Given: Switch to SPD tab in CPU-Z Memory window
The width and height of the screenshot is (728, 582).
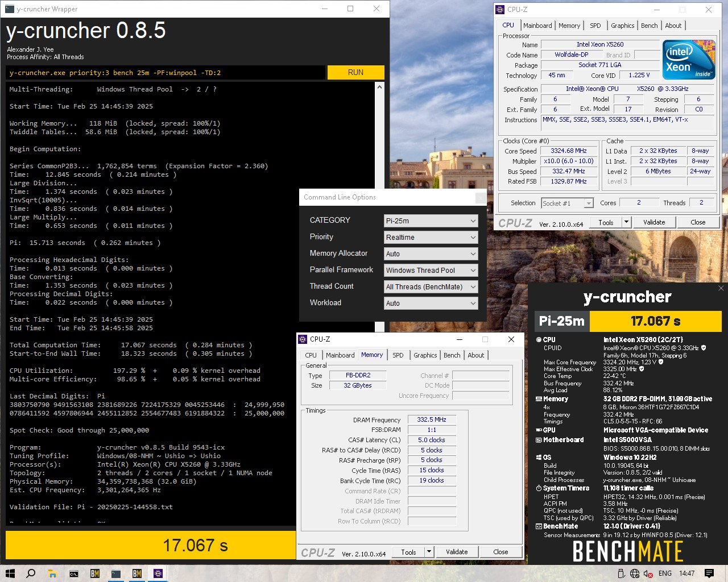Looking at the screenshot, I should [398, 355].
